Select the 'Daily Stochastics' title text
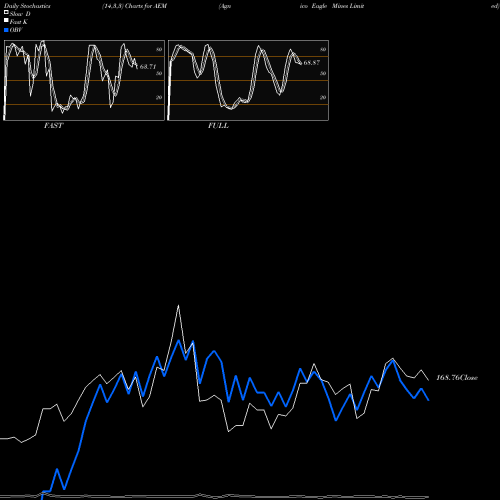Image resolution: width=500 pixels, height=500 pixels. pyautogui.click(x=27, y=6)
